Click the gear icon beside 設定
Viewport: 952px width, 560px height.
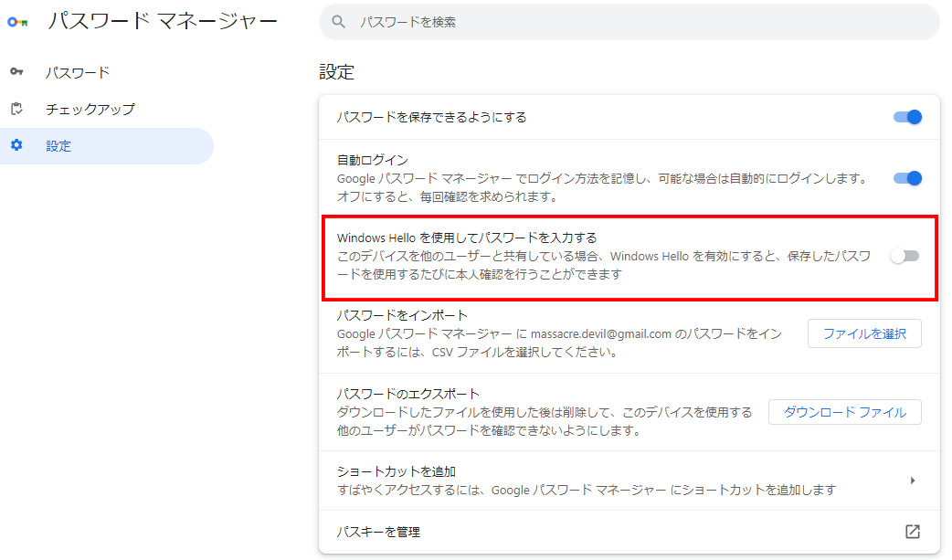coord(16,145)
